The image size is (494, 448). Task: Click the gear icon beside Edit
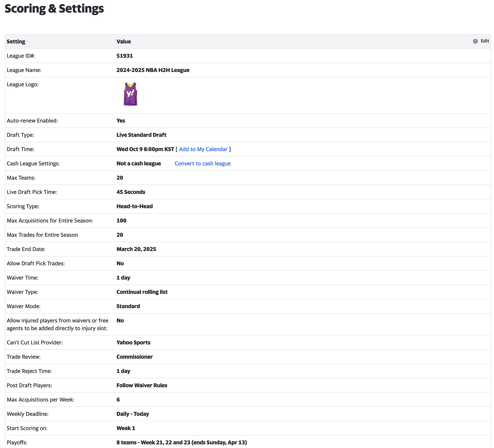(475, 41)
